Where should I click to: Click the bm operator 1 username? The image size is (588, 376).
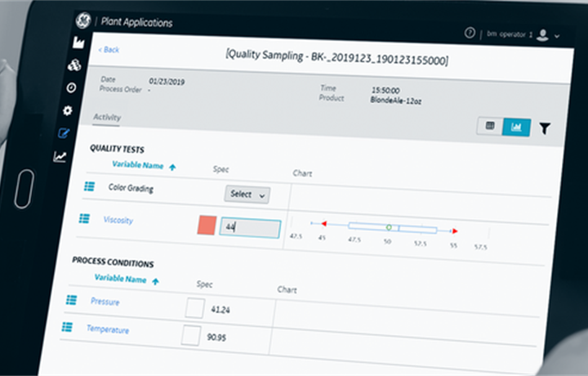pos(510,34)
